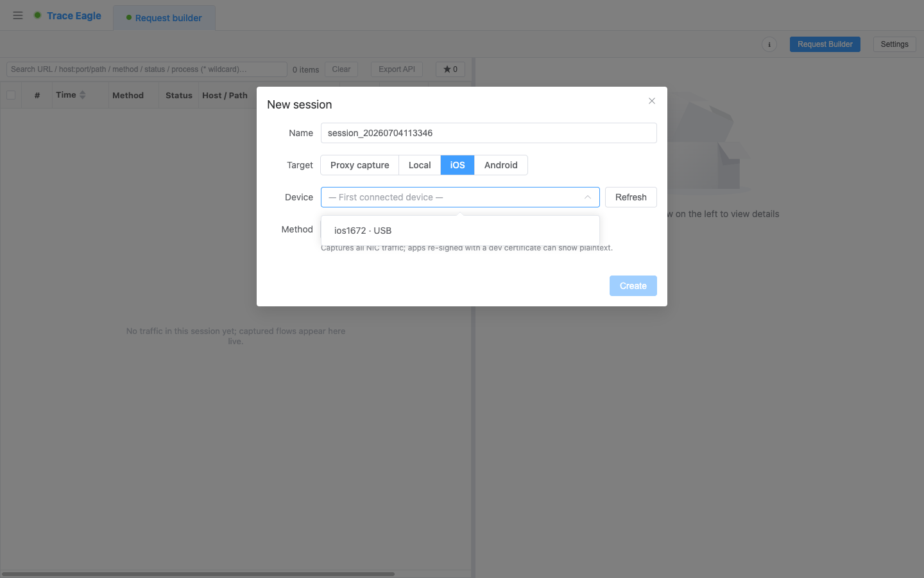Viewport: 924px width, 578px height.
Task: Click the 0 items label
Action: pyautogui.click(x=305, y=69)
